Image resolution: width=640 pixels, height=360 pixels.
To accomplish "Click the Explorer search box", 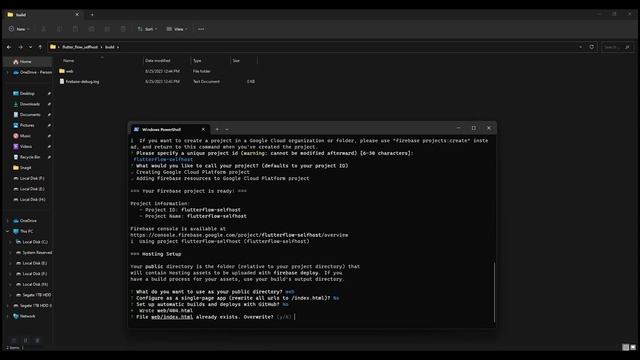I will click(x=617, y=47).
